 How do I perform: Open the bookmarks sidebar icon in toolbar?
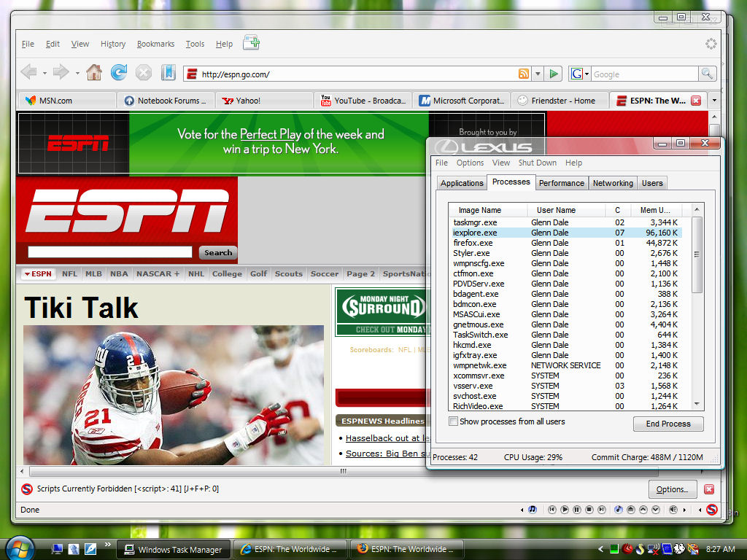click(169, 72)
